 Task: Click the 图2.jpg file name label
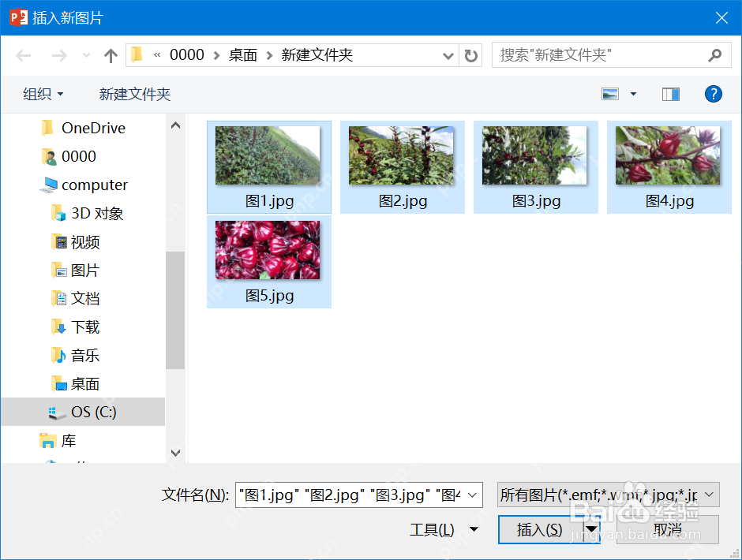(403, 201)
